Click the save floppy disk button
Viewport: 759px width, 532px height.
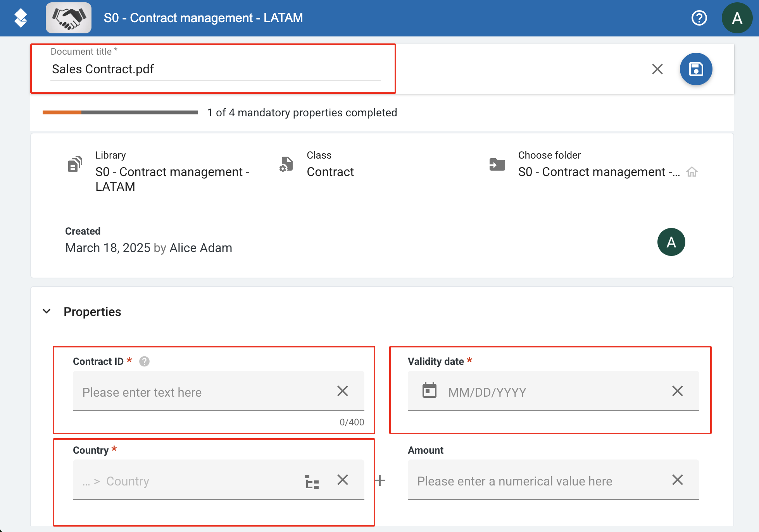tap(696, 69)
